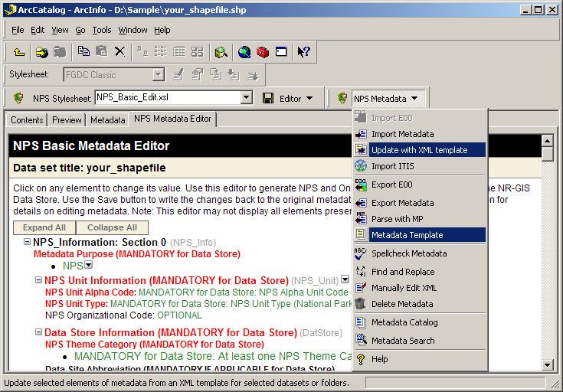
Task: Click the Save floppy disk icon
Action: (x=268, y=98)
